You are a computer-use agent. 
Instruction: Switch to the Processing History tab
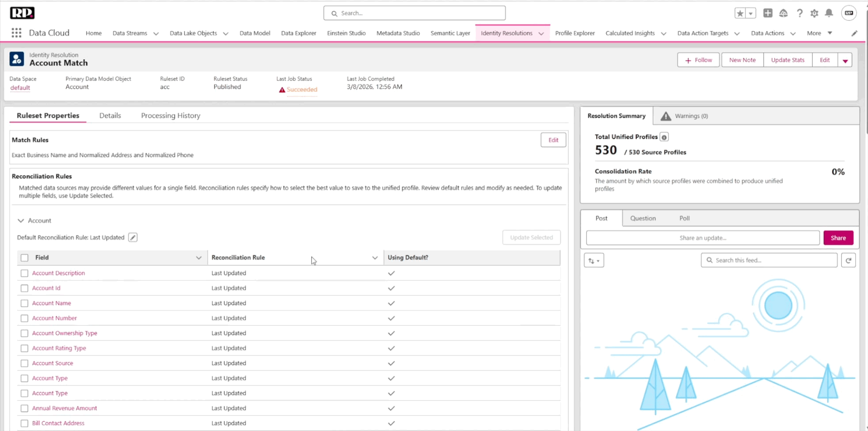click(x=171, y=116)
